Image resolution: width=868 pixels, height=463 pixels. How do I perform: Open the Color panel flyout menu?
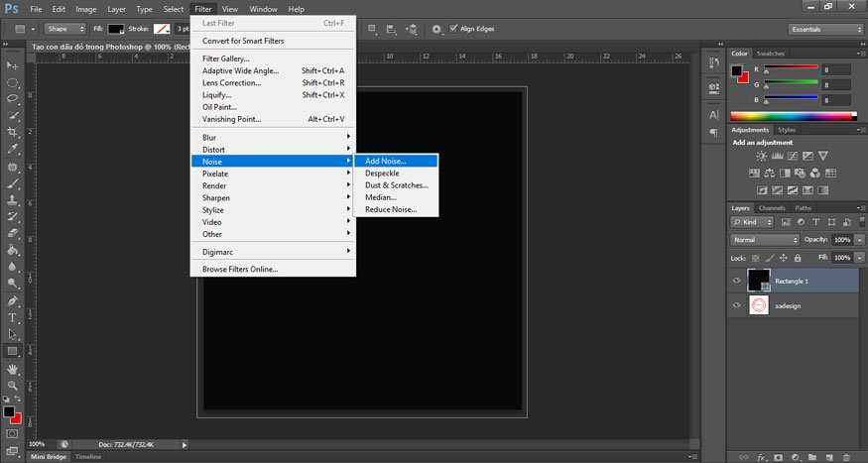pyautogui.click(x=860, y=54)
